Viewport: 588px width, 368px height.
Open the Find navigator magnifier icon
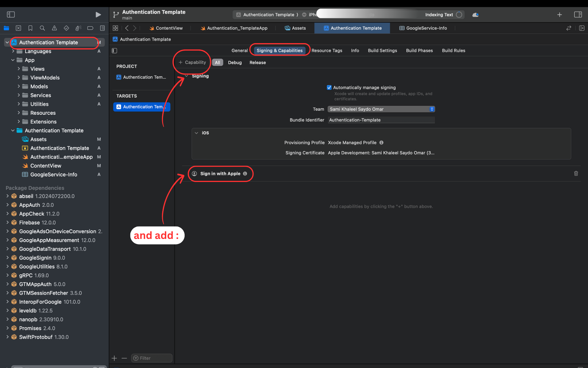(x=42, y=28)
